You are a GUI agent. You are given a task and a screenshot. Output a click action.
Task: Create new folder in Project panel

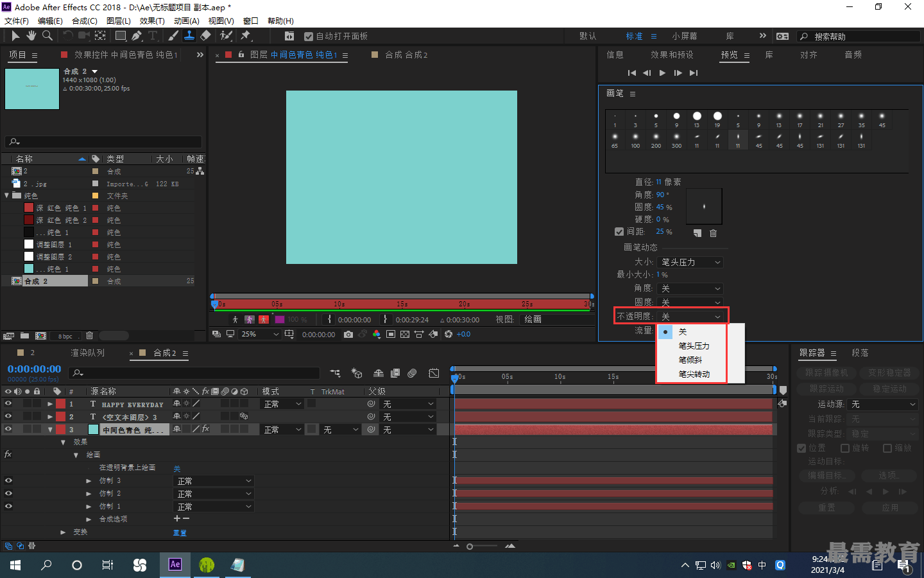(x=24, y=335)
